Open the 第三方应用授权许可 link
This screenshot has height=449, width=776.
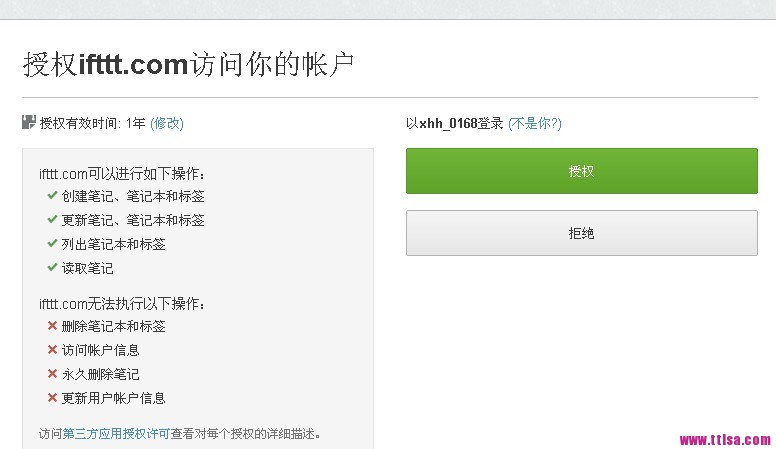[x=116, y=434]
